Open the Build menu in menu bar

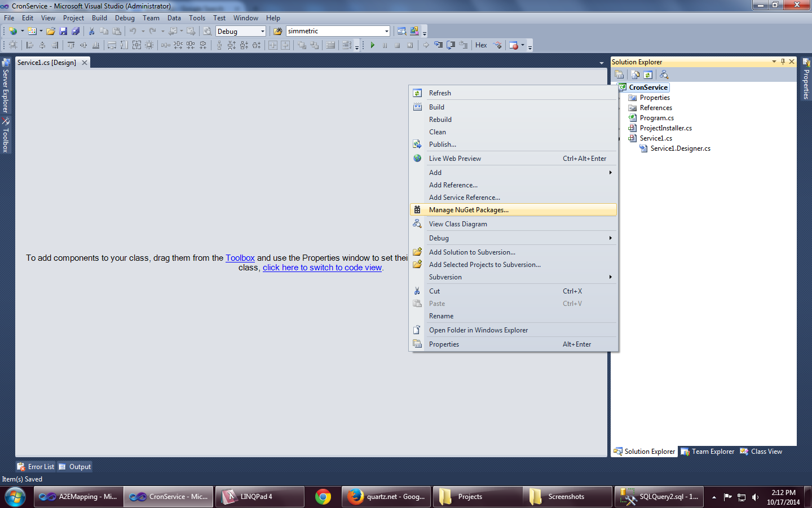(99, 18)
